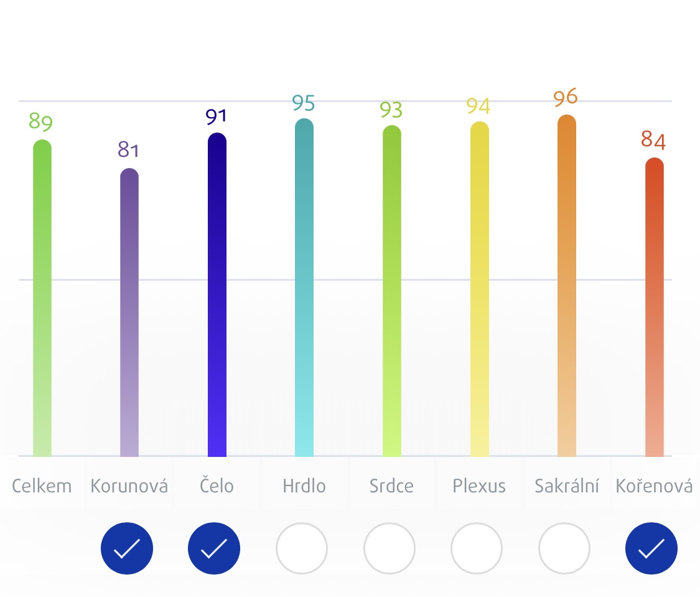
Task: Enable the Hrdlo chakra circle toggle
Action: coord(301,548)
